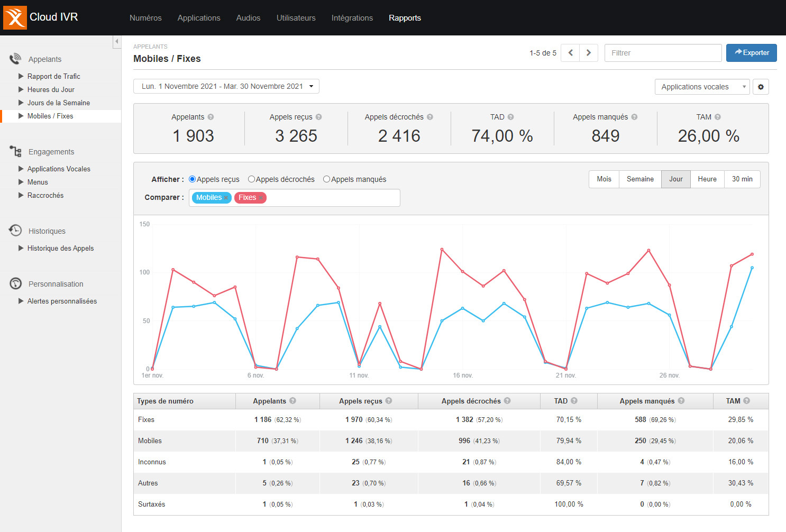Go to next page with right chevron
The width and height of the screenshot is (786, 532).
(x=588, y=53)
